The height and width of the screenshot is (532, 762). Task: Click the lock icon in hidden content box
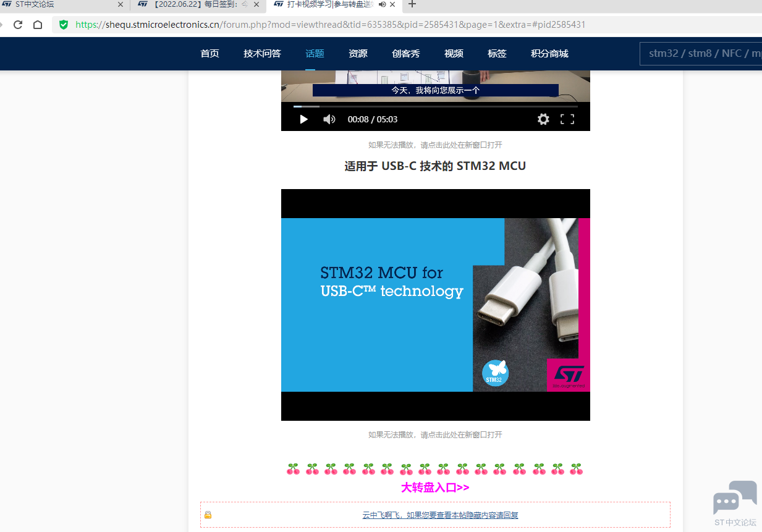[x=208, y=515]
